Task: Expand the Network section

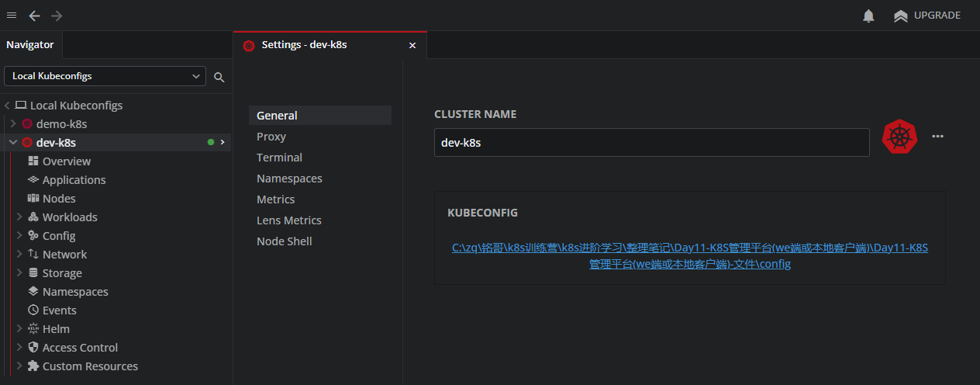Action: [x=20, y=255]
